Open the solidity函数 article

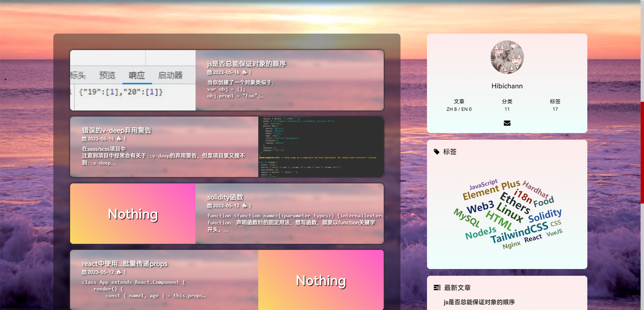point(225,197)
